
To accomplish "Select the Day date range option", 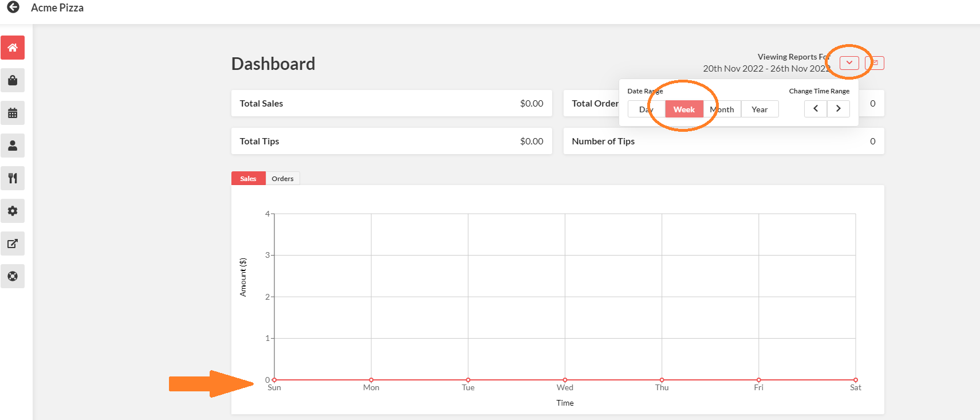I will pyautogui.click(x=646, y=109).
